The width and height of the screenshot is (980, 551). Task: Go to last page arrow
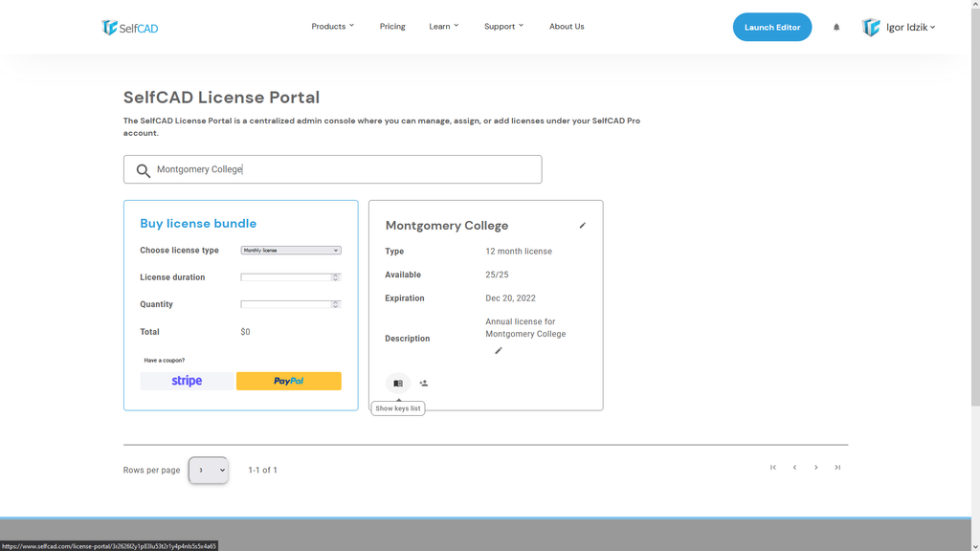tap(837, 467)
